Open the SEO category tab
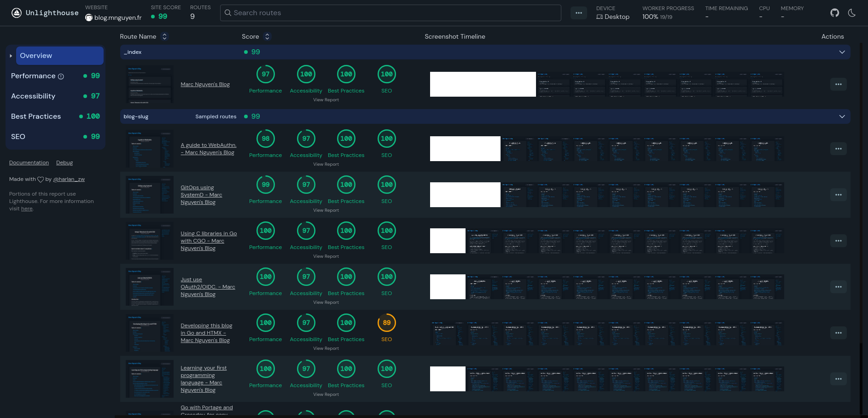The image size is (868, 418). (55, 137)
